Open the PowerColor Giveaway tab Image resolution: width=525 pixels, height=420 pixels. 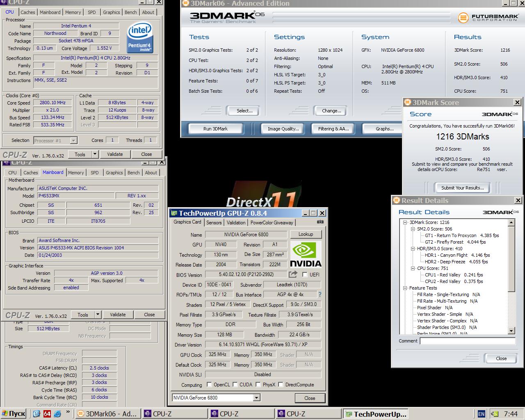pos(272,223)
